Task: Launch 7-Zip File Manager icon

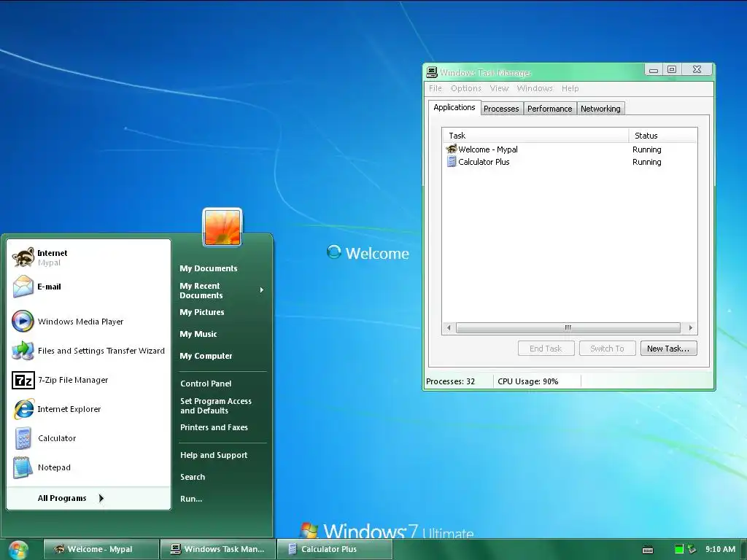Action: pos(23,380)
